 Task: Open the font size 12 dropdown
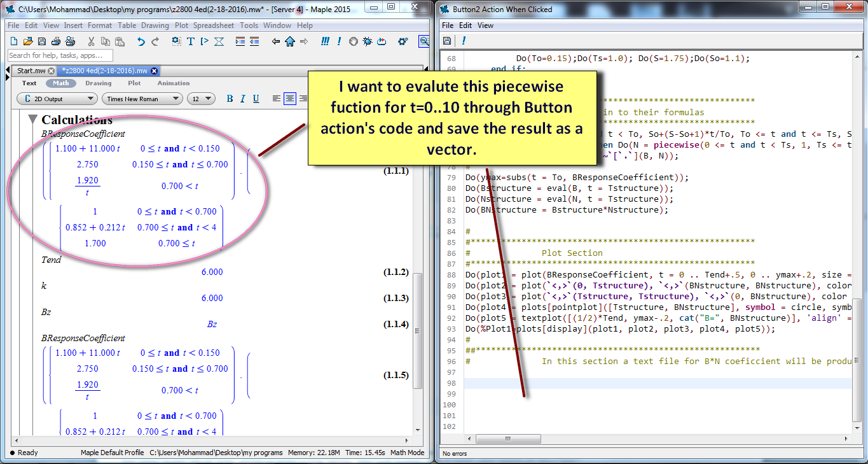tap(201, 99)
